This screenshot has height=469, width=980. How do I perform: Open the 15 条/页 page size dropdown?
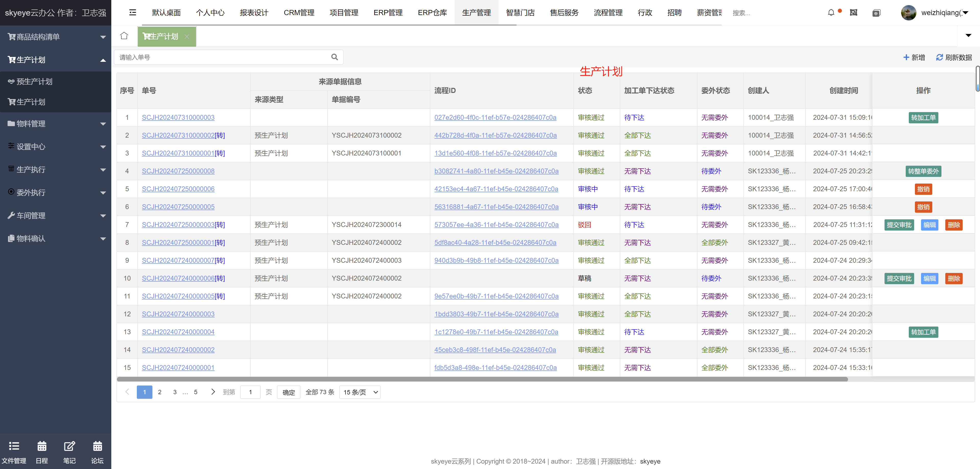pyautogui.click(x=360, y=392)
